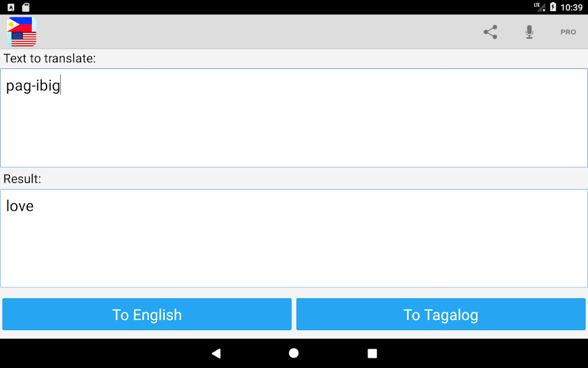Tap the Android home circle button
The height and width of the screenshot is (368, 588).
(x=294, y=353)
